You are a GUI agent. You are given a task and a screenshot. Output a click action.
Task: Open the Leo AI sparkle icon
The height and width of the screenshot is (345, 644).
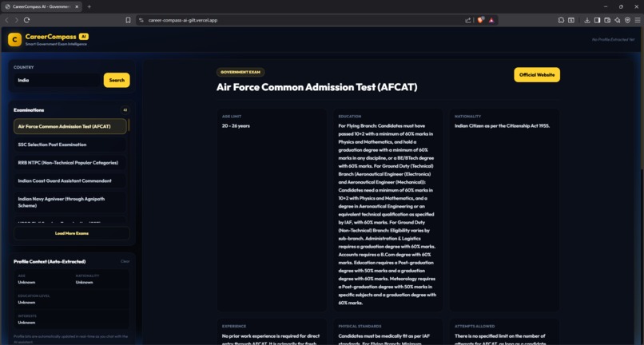(618, 20)
